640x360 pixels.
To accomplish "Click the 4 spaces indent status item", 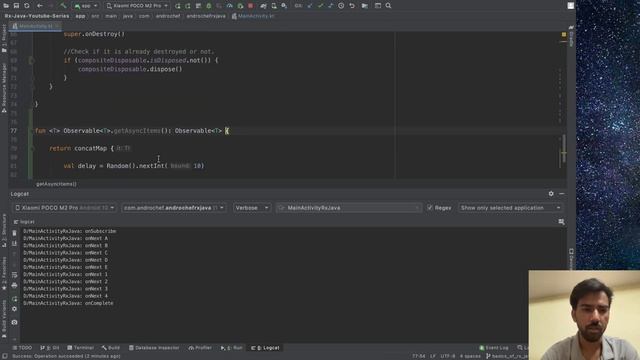I will click(470, 356).
